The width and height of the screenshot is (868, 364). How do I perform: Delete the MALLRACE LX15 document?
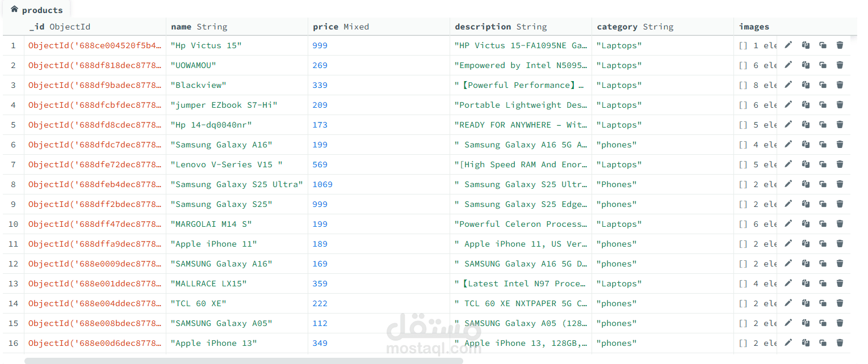840,283
